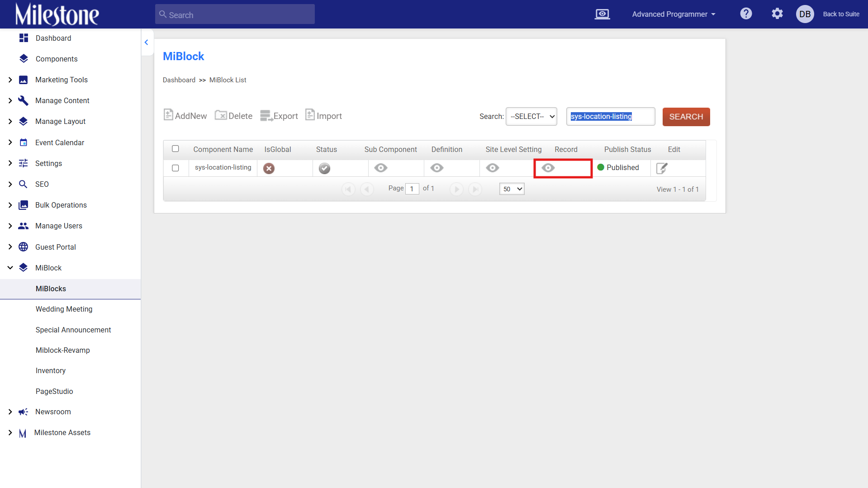
Task: View Definition via eye icon
Action: (437, 168)
